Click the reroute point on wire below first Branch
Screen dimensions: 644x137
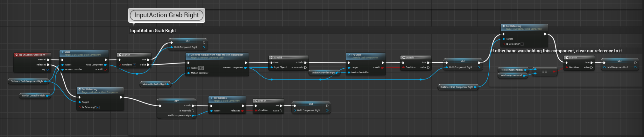(x=137, y=74)
